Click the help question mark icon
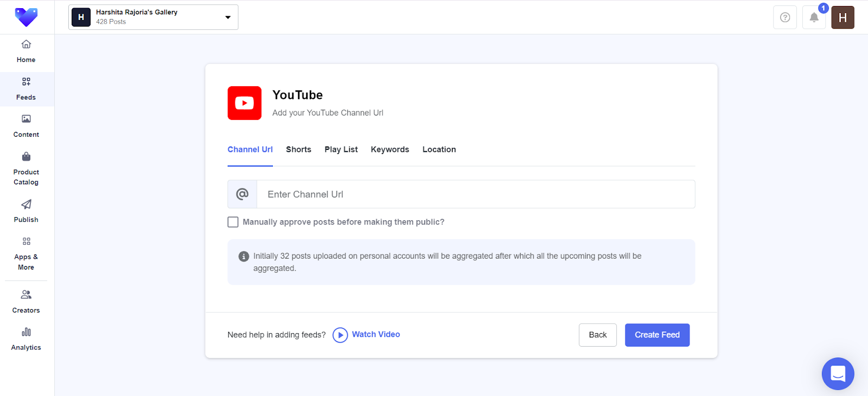Image resolution: width=868 pixels, height=396 pixels. 785,17
